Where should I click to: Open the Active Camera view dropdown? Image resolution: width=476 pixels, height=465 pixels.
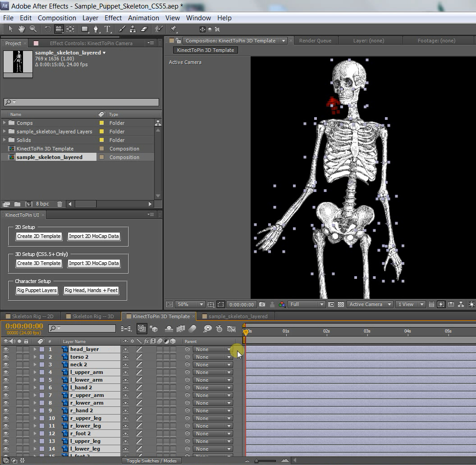coord(370,304)
